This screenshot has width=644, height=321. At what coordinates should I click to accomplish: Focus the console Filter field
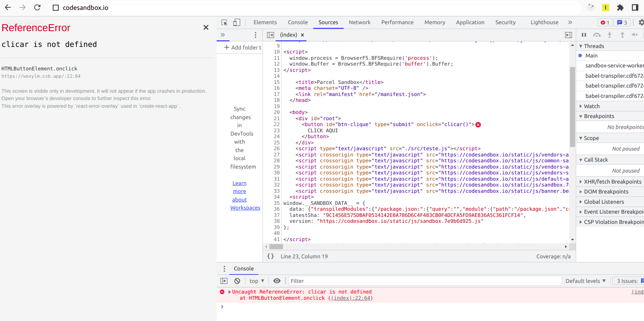coord(425,281)
